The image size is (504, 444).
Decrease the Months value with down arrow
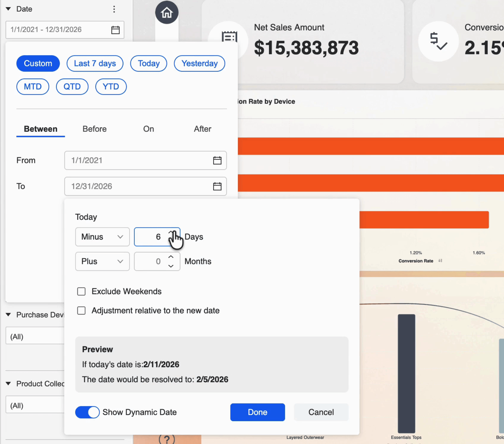point(171,266)
